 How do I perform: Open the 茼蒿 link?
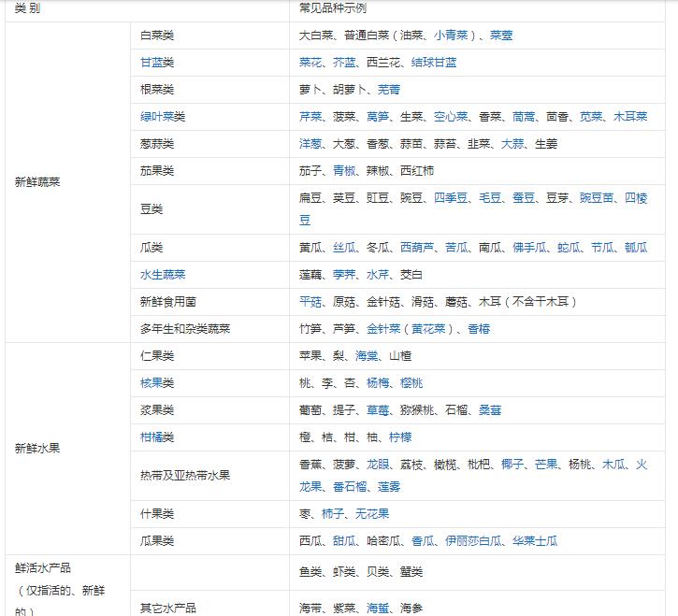[524, 117]
